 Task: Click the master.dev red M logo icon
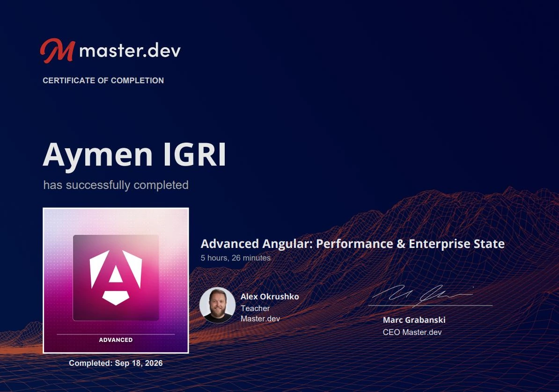(x=58, y=51)
